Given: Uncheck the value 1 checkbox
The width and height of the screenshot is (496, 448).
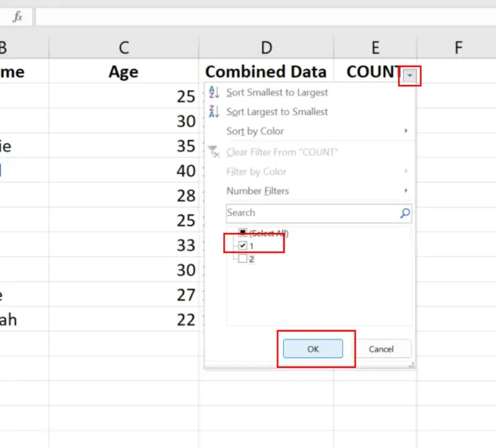Looking at the screenshot, I should point(243,245).
